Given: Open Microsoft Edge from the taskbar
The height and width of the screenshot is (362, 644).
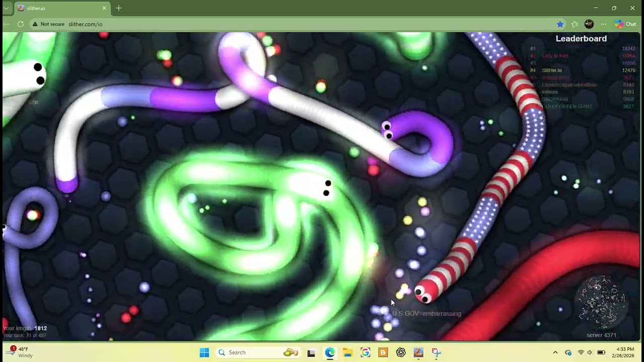Looking at the screenshot, I should [330, 352].
